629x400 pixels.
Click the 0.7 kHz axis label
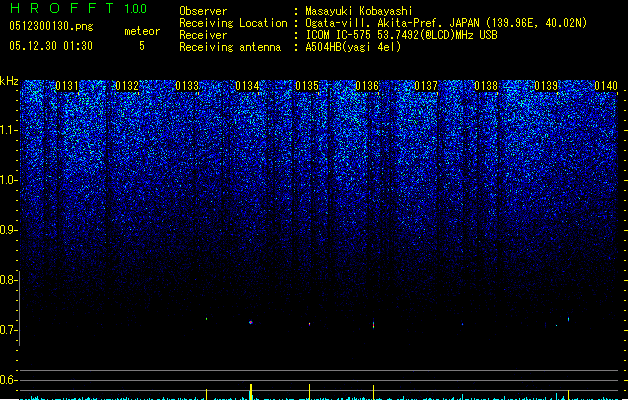8,330
